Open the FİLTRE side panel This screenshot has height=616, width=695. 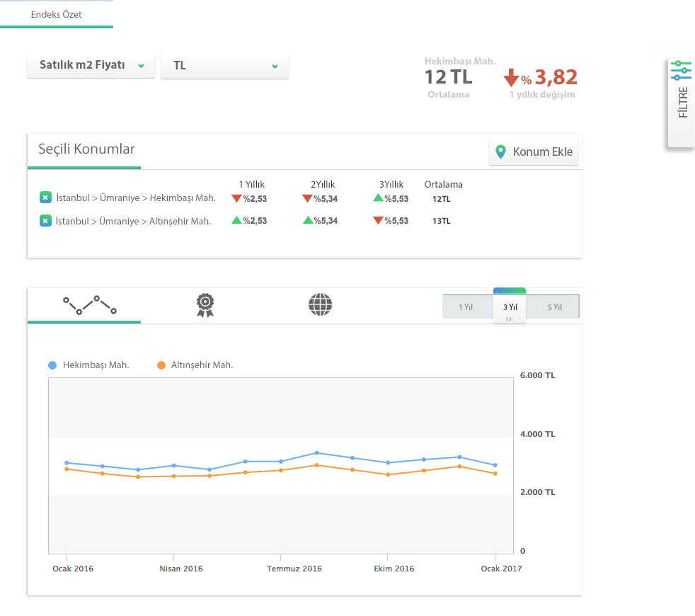pos(682,103)
